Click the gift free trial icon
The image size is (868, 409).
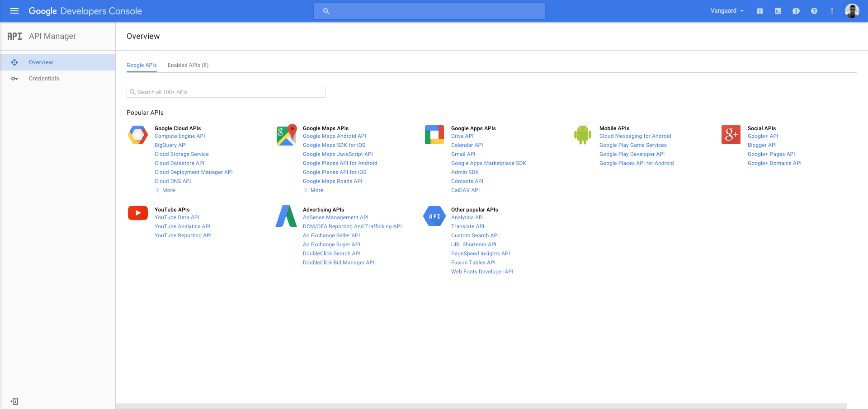coord(760,11)
